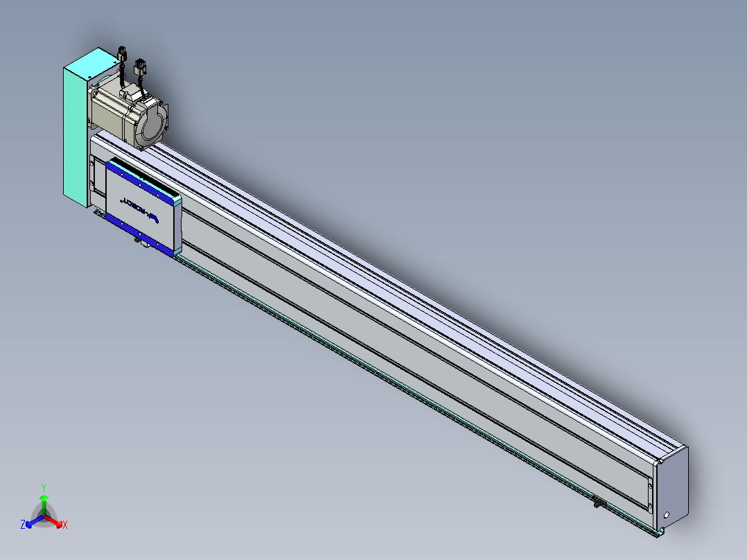The width and height of the screenshot is (747, 560).
Task: Click the red X axis of the triad
Action: [x=55, y=521]
